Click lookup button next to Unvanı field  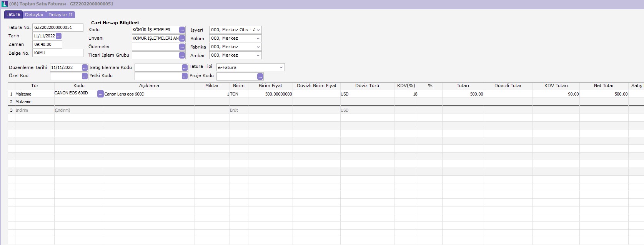[x=182, y=39]
